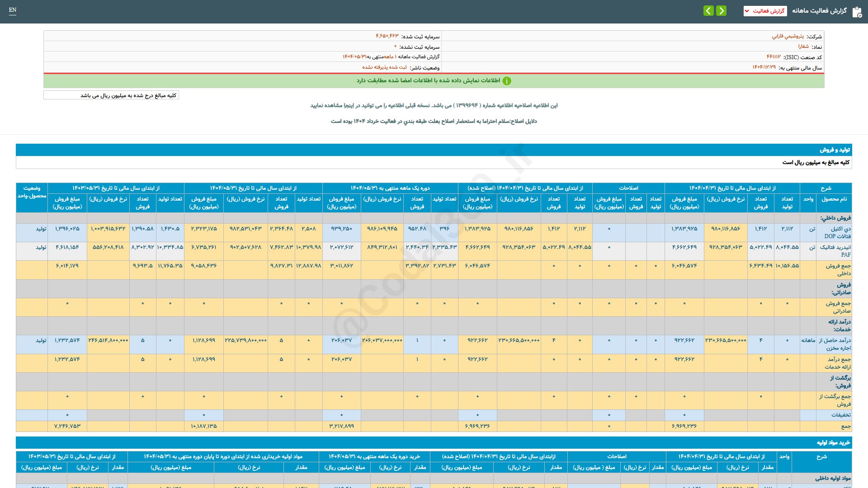Open the گزارش فعالیت dropdown
This screenshot has width=868, height=488.
(x=768, y=11)
